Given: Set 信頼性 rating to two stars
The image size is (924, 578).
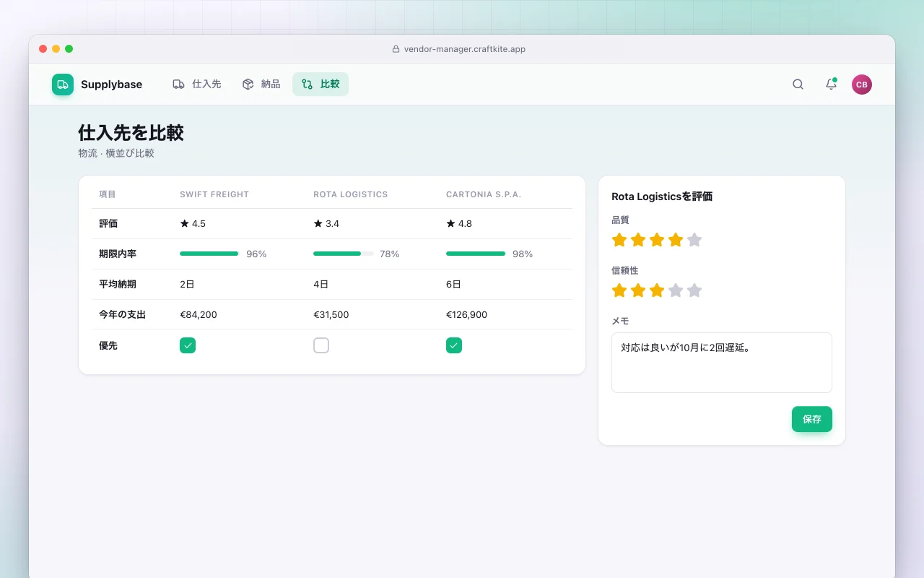Looking at the screenshot, I should click(x=638, y=290).
